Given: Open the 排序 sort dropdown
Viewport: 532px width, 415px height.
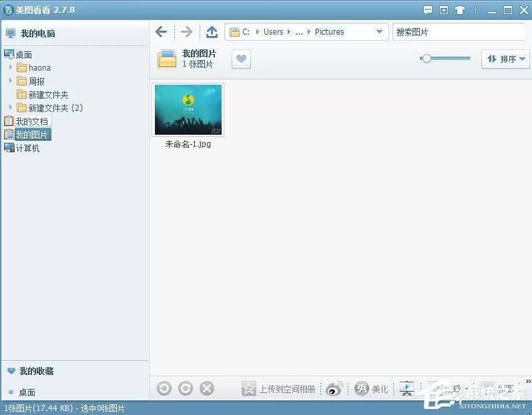Looking at the screenshot, I should click(x=505, y=59).
